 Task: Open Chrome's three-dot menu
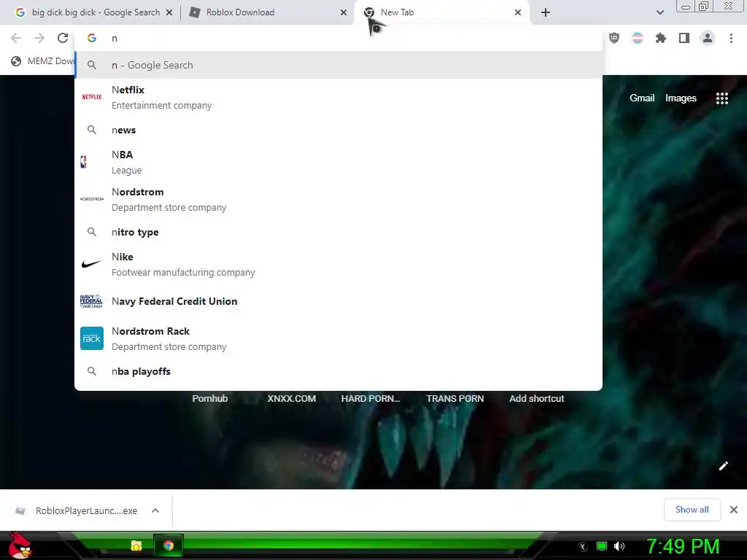click(731, 38)
